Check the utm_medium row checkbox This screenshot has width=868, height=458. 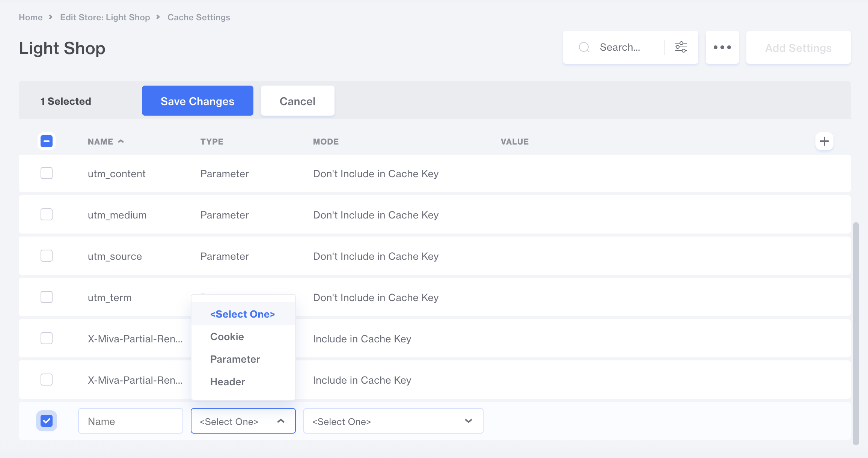click(47, 214)
